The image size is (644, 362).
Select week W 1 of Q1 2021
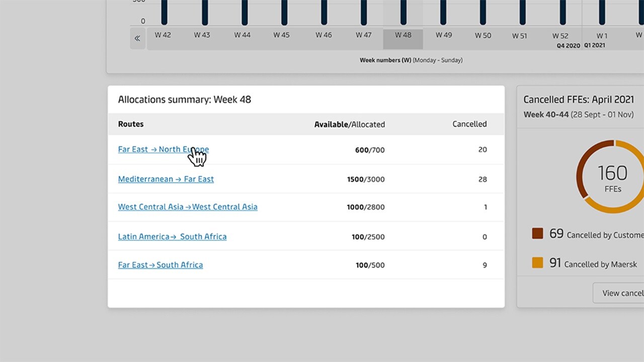602,36
